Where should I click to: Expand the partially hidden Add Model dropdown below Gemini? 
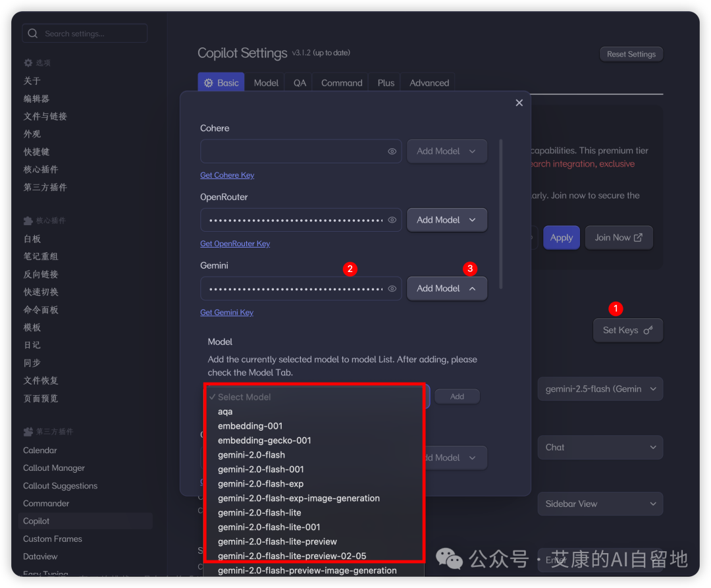[x=456, y=458]
